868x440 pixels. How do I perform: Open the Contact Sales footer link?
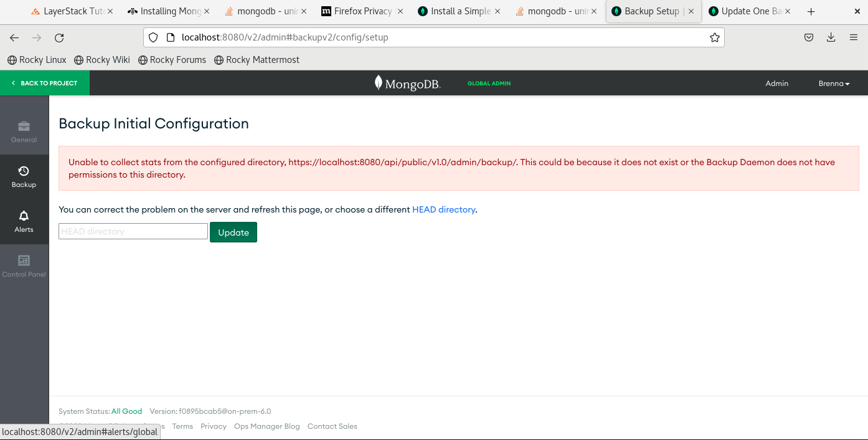(x=333, y=426)
